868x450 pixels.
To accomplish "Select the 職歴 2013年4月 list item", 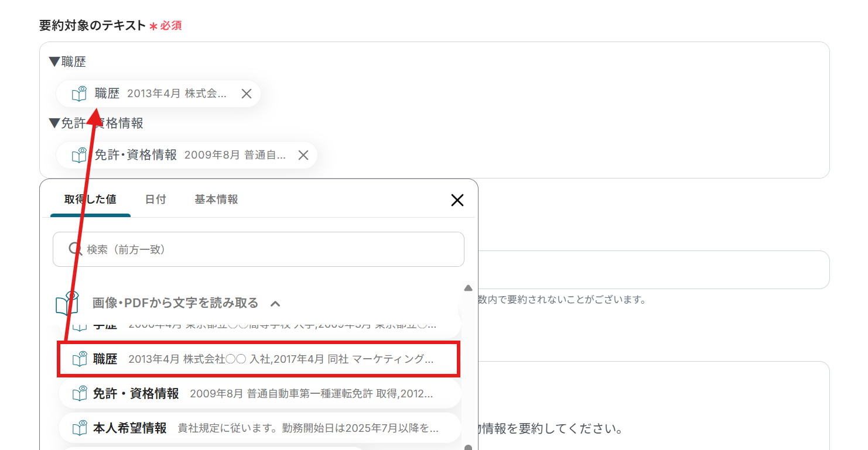I will click(x=258, y=359).
